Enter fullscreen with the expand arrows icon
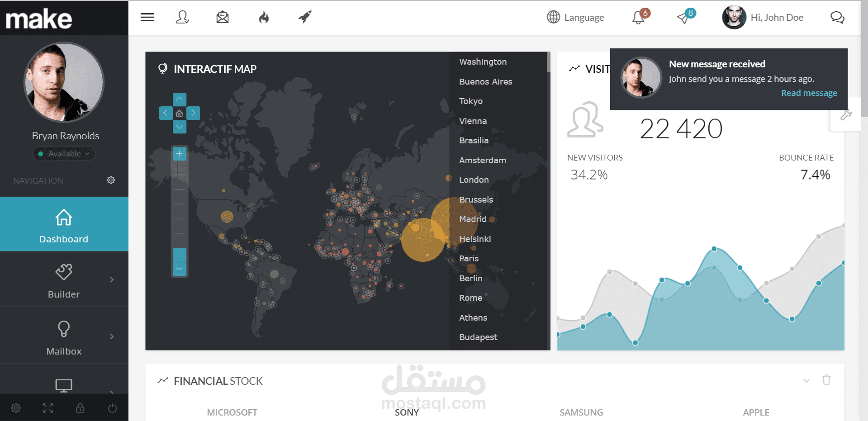Screen dimensions: 868x421 tap(48, 408)
